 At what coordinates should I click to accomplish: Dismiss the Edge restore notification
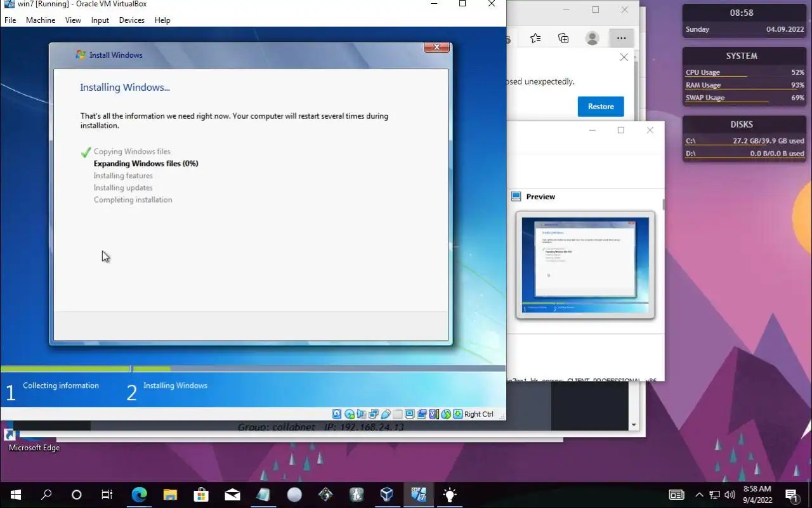[624, 57]
